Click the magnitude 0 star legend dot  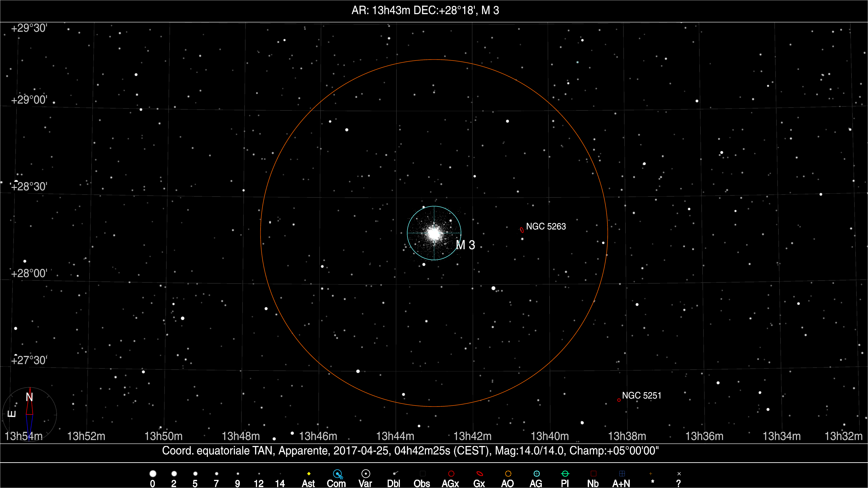click(x=153, y=474)
